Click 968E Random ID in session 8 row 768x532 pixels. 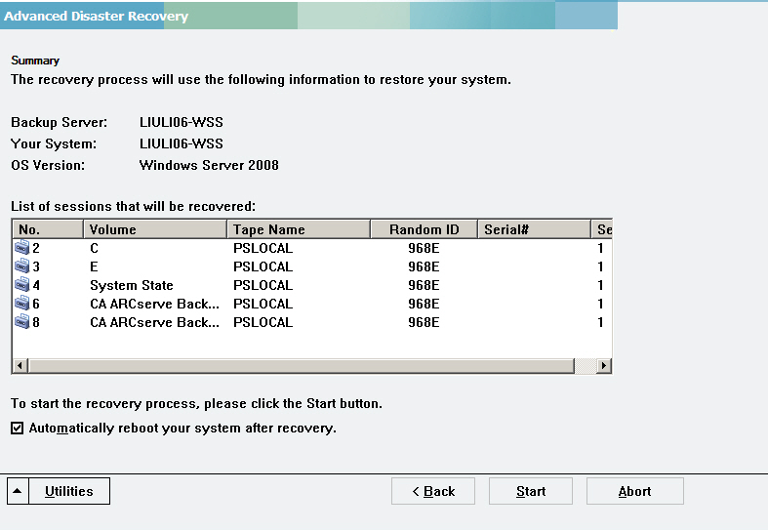pos(424,322)
